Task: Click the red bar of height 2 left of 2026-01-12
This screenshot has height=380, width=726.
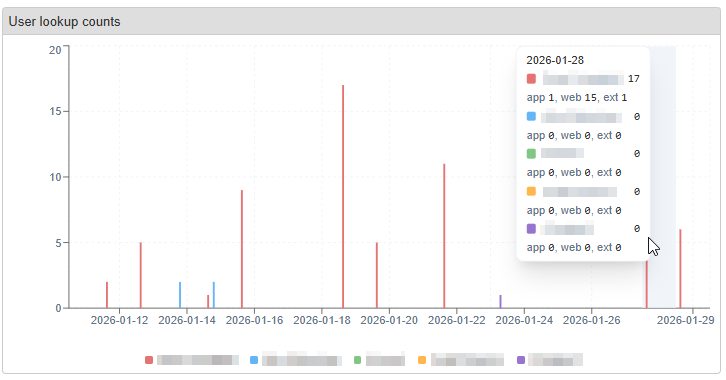Action: click(x=107, y=295)
